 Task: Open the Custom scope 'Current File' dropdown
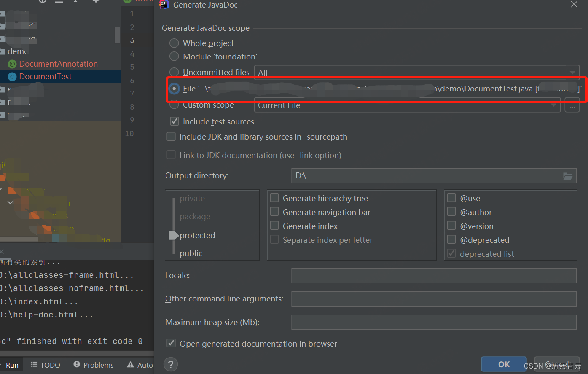407,105
